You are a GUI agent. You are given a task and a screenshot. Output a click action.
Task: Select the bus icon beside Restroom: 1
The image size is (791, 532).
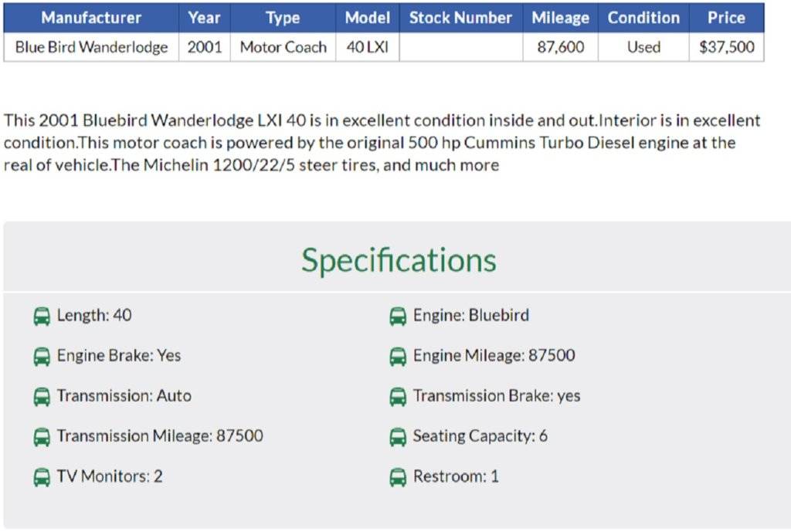[397, 476]
